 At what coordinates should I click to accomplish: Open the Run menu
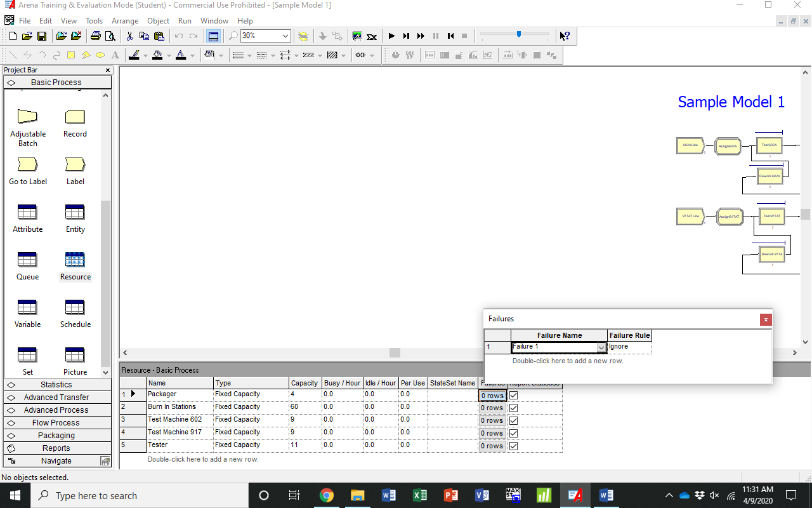(x=185, y=21)
